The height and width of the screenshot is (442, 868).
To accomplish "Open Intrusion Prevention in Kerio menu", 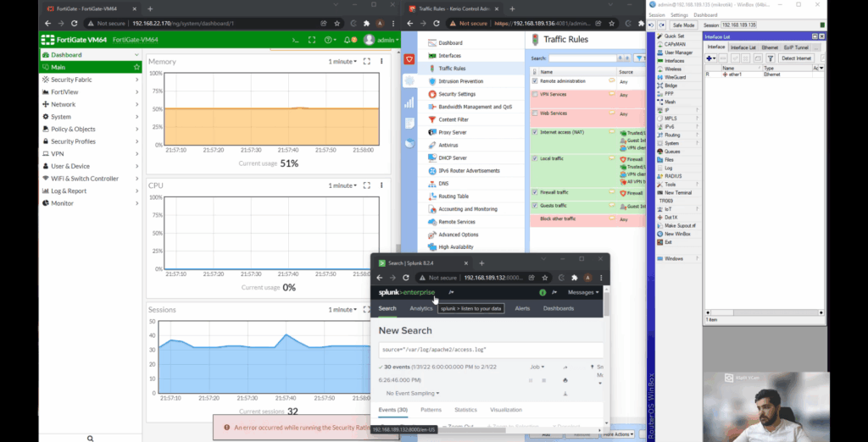I will pos(460,81).
